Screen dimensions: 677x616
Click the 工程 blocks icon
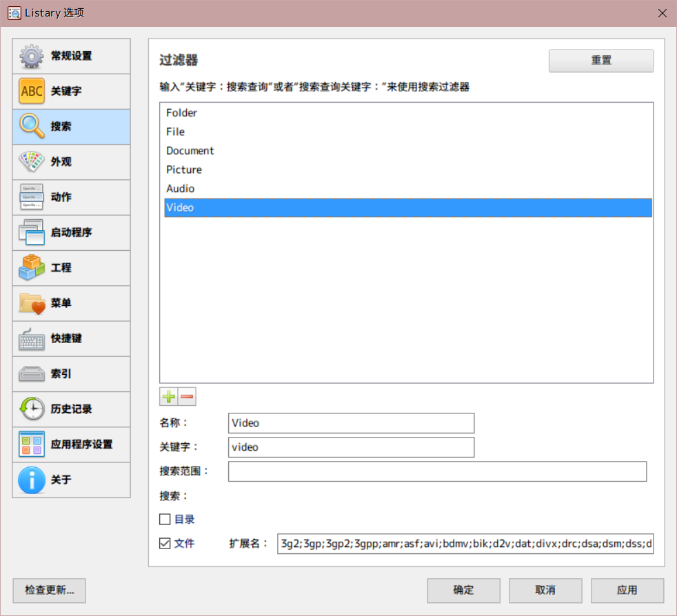[32, 267]
